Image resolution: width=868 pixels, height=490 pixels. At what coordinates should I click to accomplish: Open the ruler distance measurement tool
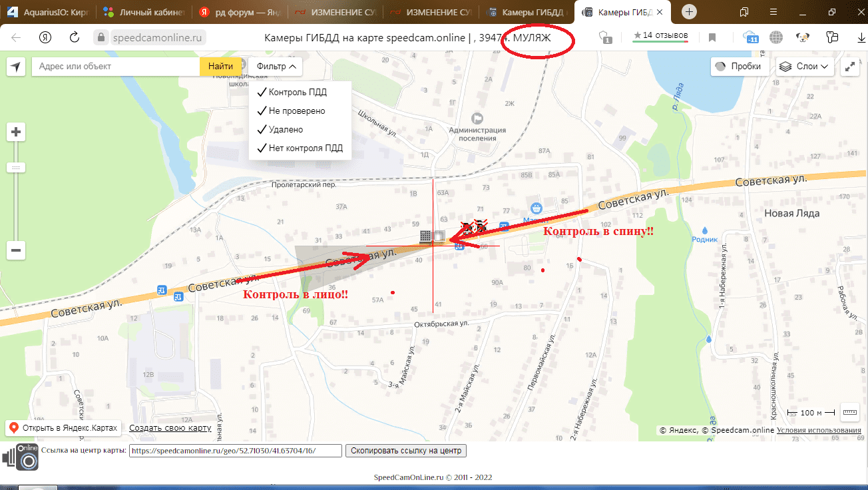point(849,412)
